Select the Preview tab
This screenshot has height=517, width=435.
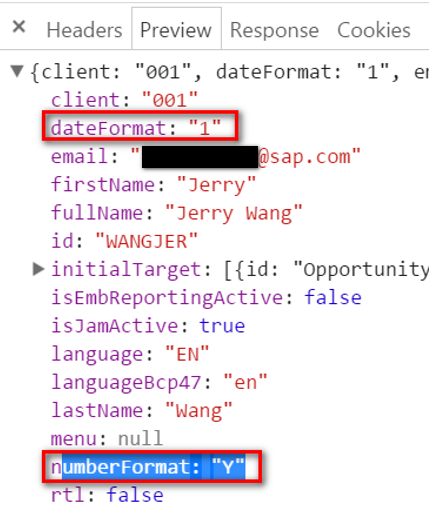click(x=176, y=30)
